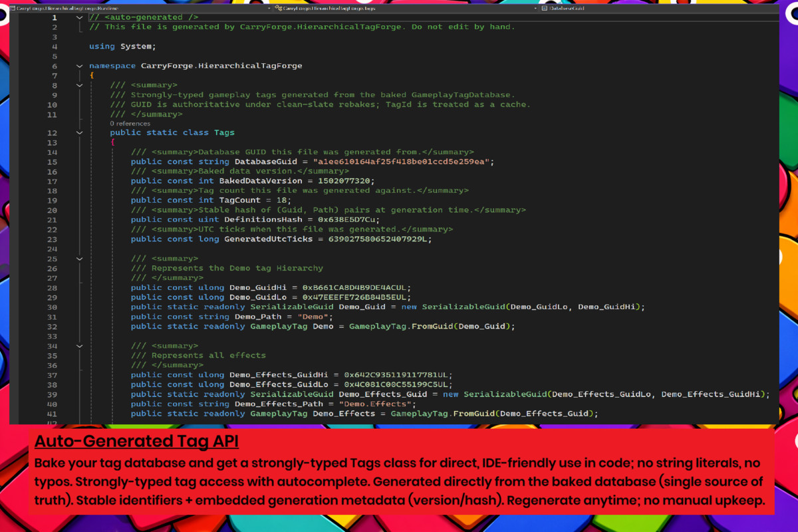Image resolution: width=798 pixels, height=532 pixels.
Task: Click the Tags class name in its declaration
Action: coord(224,132)
